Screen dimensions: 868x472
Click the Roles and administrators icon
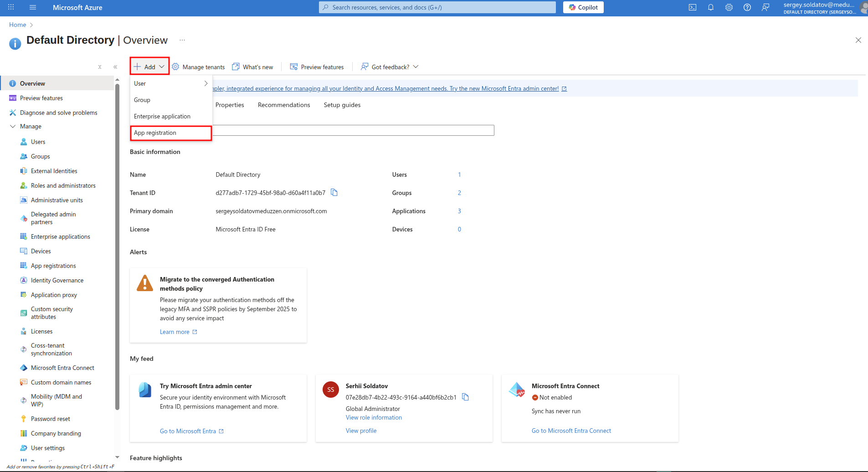(24, 185)
